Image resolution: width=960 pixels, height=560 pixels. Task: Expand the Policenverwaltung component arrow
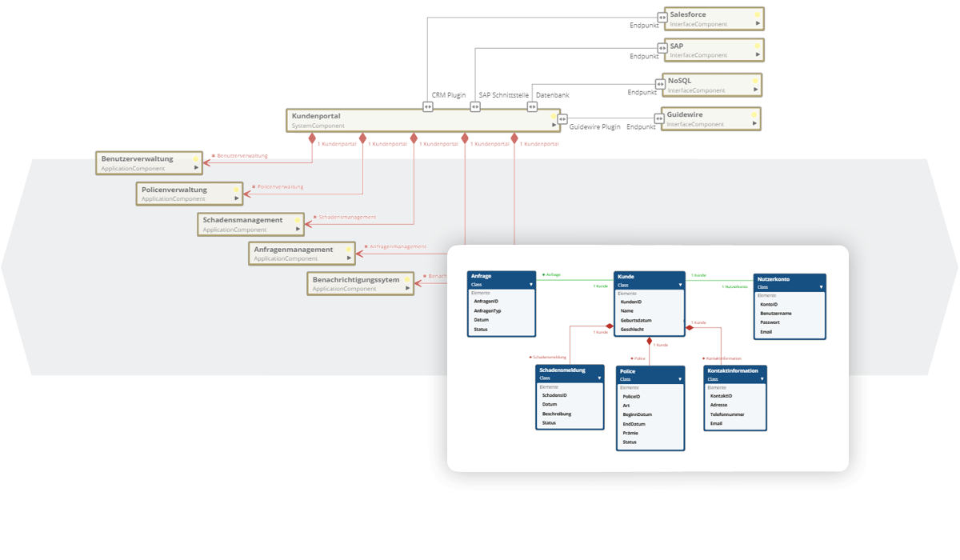coord(237,198)
